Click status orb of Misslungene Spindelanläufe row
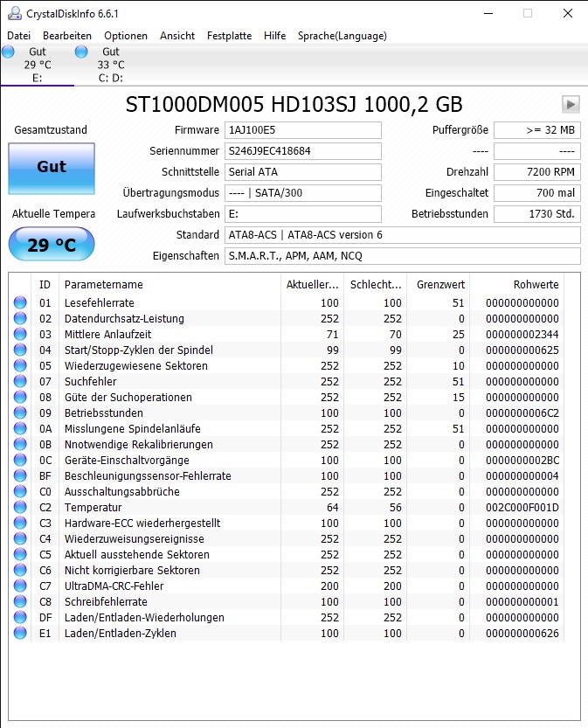This screenshot has height=728, width=588. point(20,428)
